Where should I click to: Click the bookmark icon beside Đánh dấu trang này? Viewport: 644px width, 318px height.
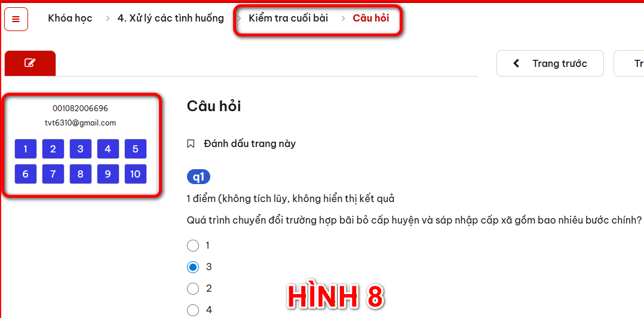pos(191,144)
